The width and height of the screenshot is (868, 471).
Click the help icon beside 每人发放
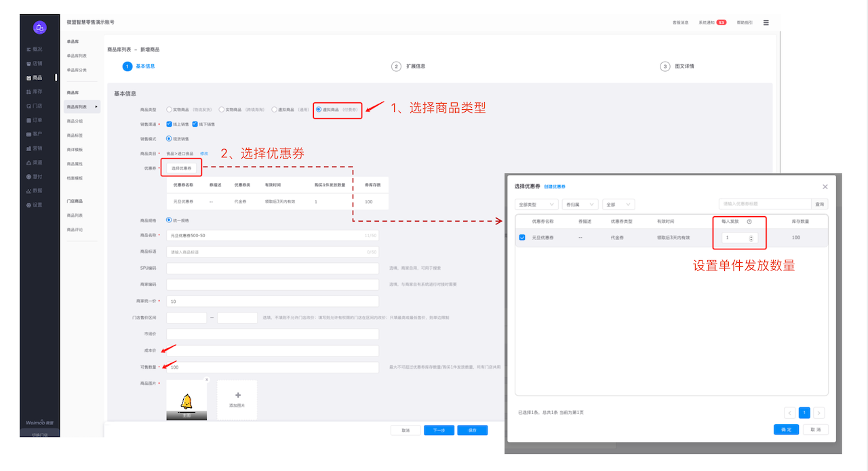pos(749,222)
